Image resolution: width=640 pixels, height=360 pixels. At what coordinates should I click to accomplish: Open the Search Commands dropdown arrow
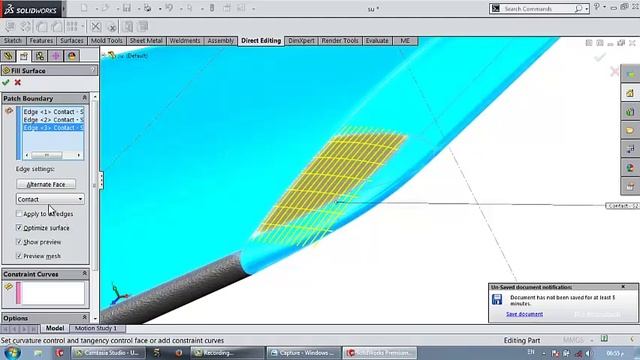(587, 9)
